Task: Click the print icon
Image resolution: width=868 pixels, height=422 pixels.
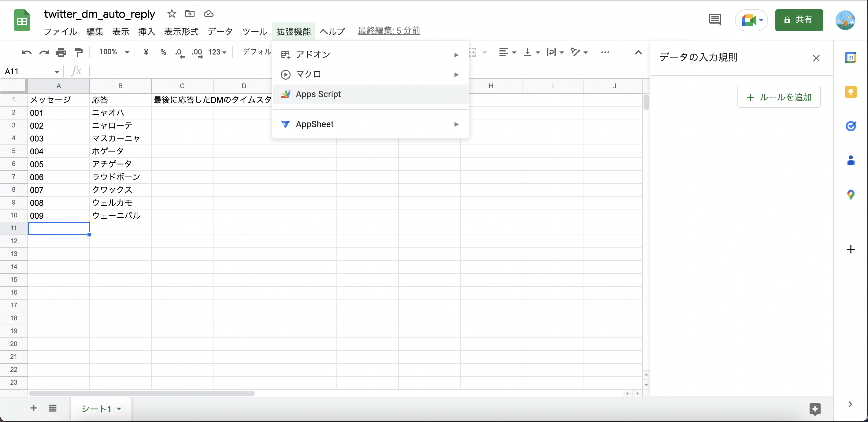Action: 61,52
